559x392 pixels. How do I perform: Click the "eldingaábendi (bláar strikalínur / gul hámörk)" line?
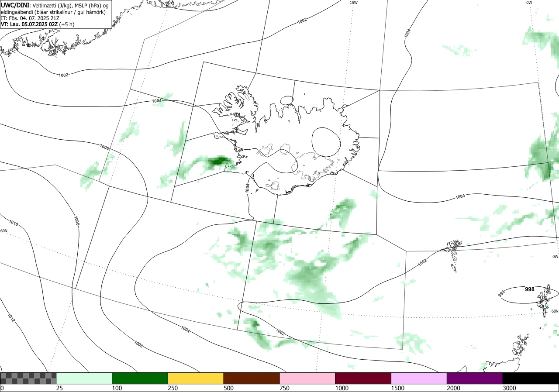(53, 12)
